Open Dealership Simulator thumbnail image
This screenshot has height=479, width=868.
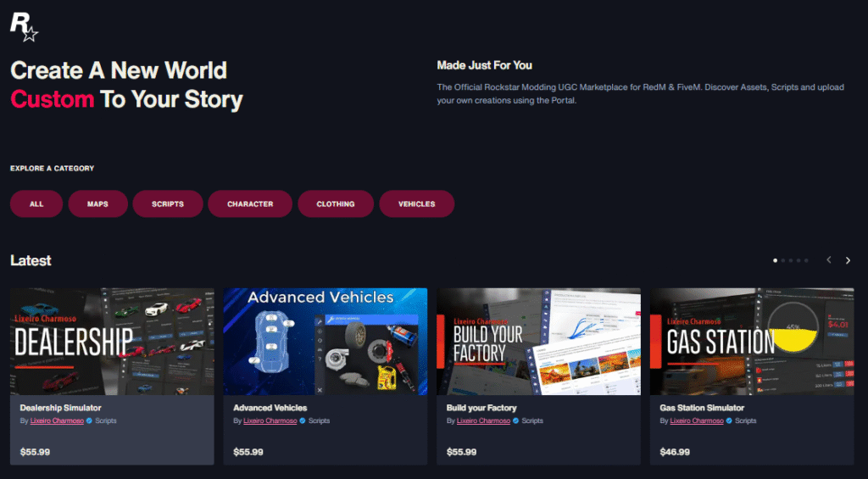[112, 341]
